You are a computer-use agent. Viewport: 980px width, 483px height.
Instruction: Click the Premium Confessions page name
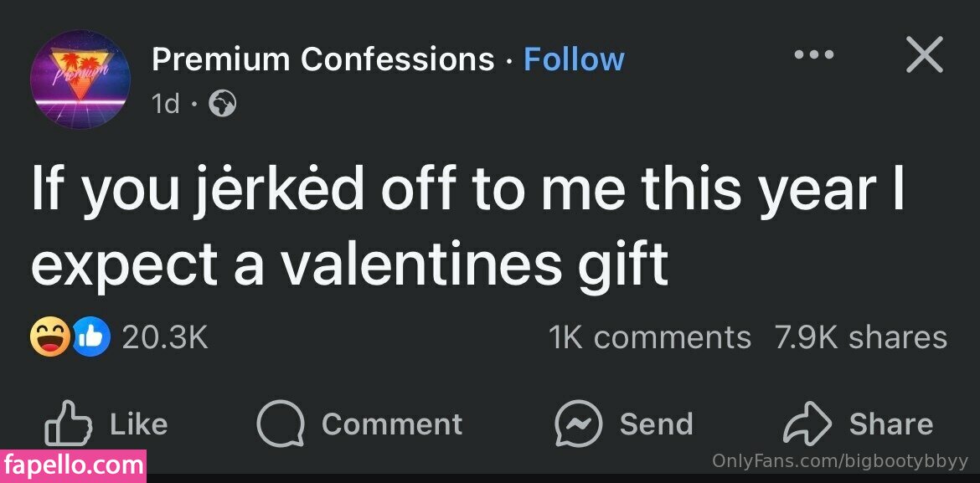[323, 59]
